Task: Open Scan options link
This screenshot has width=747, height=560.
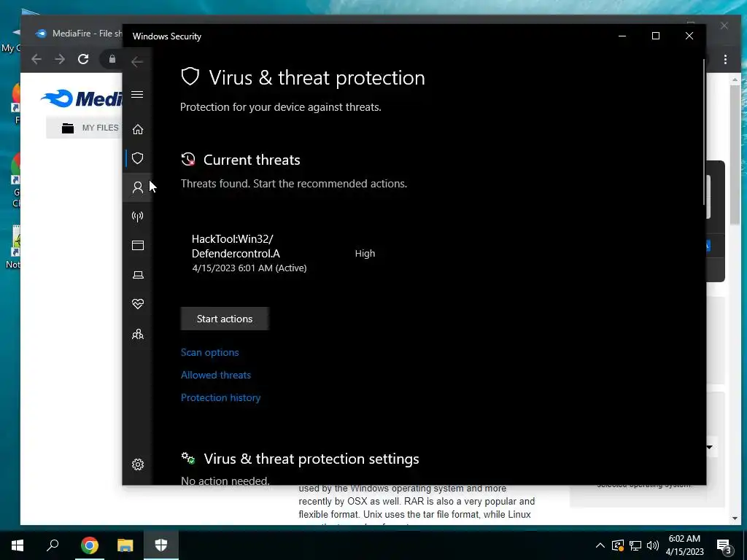Action: 209,352
